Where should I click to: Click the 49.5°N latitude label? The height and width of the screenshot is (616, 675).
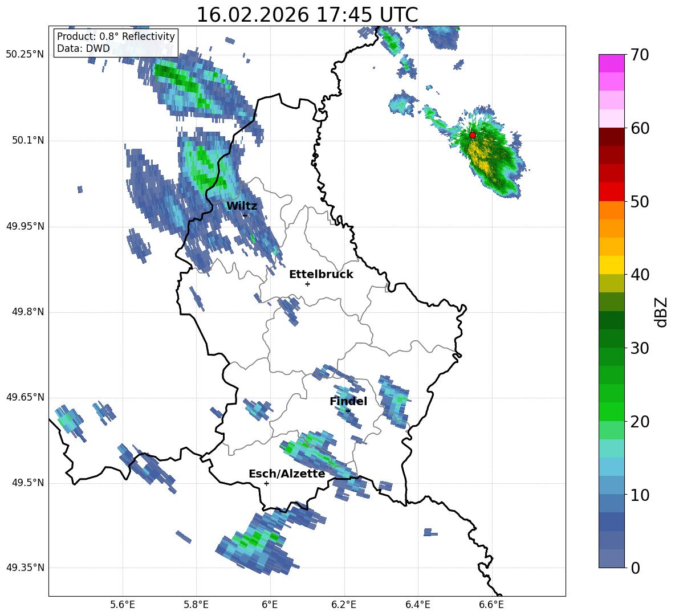click(29, 483)
